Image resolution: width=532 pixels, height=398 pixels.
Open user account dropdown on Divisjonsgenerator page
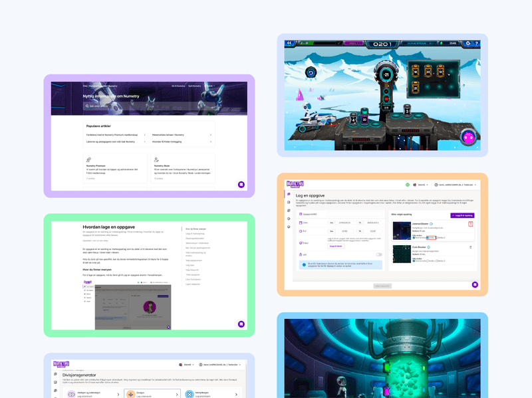(x=220, y=365)
